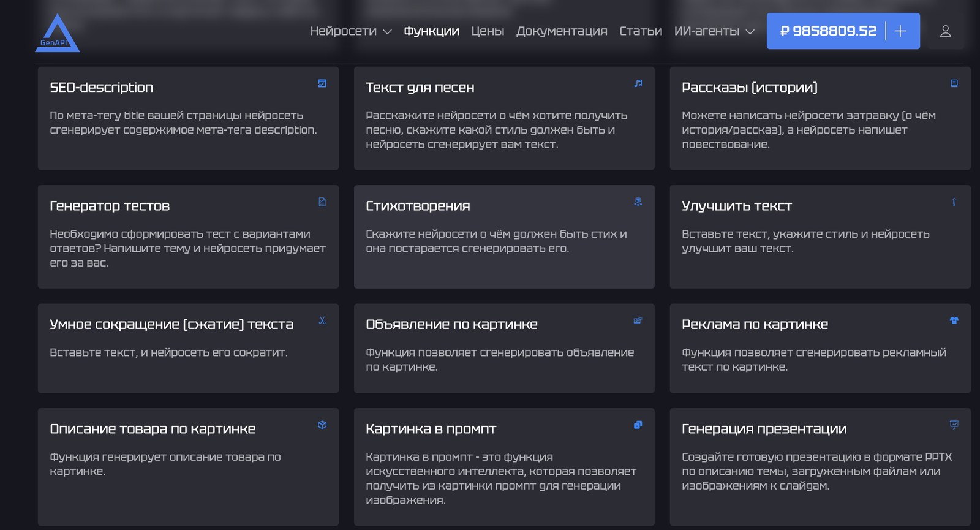Click the presentation icon on Генерация презентации
The height and width of the screenshot is (530, 980).
(x=954, y=425)
